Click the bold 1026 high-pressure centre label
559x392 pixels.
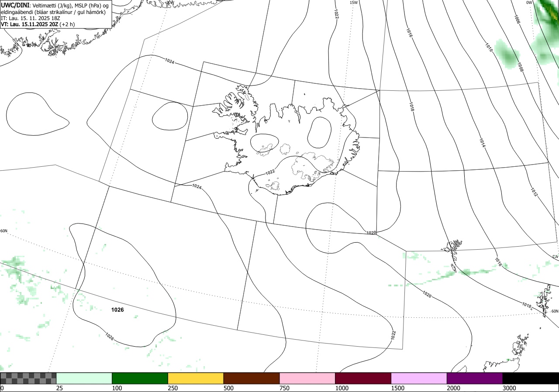117,309
